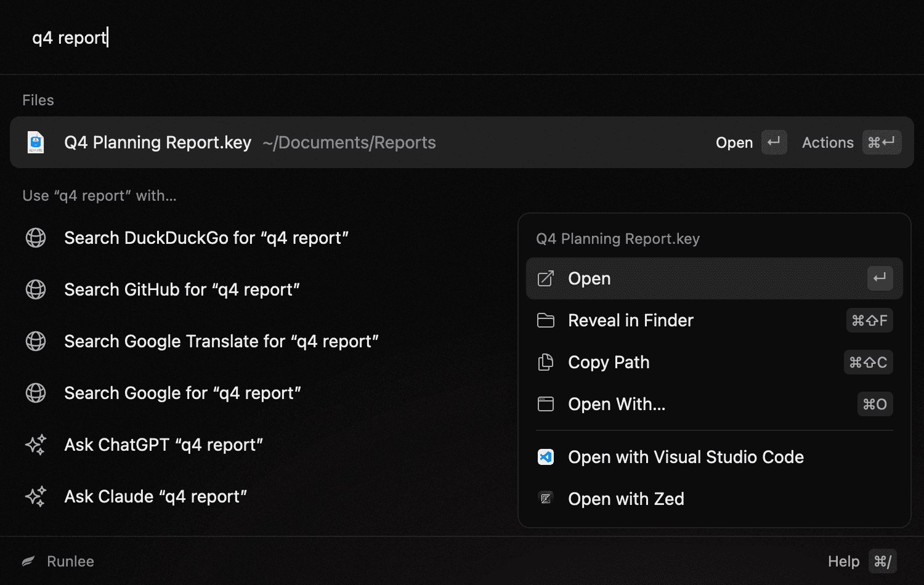Choose Open with Visual Studio Code
Image resolution: width=924 pixels, height=585 pixels.
(x=715, y=457)
